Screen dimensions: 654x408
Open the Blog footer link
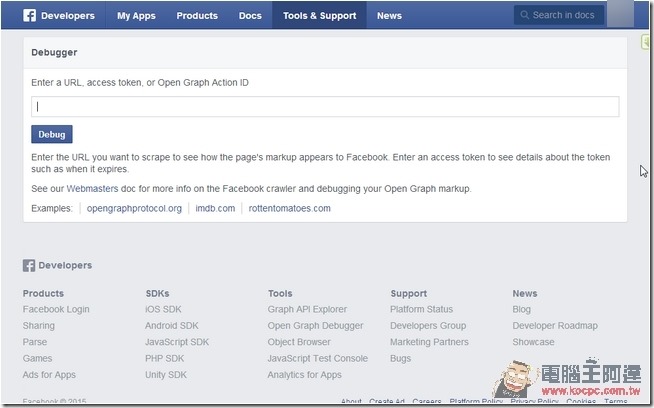pos(521,310)
